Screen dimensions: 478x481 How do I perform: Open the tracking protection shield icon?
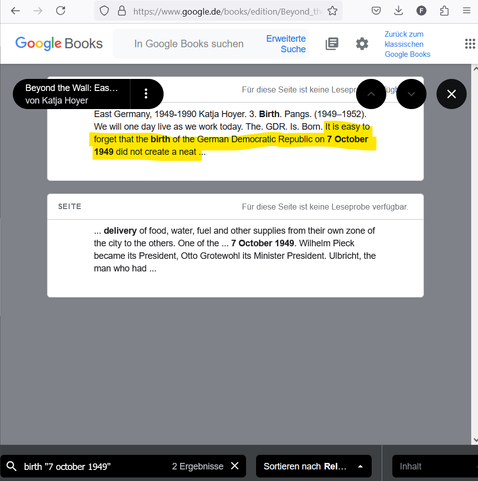(x=104, y=11)
